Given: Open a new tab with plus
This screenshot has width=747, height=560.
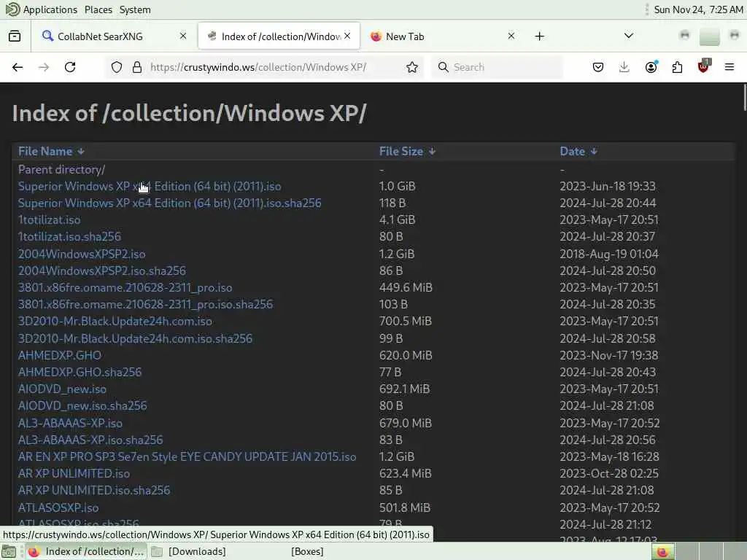Looking at the screenshot, I should coord(539,36).
